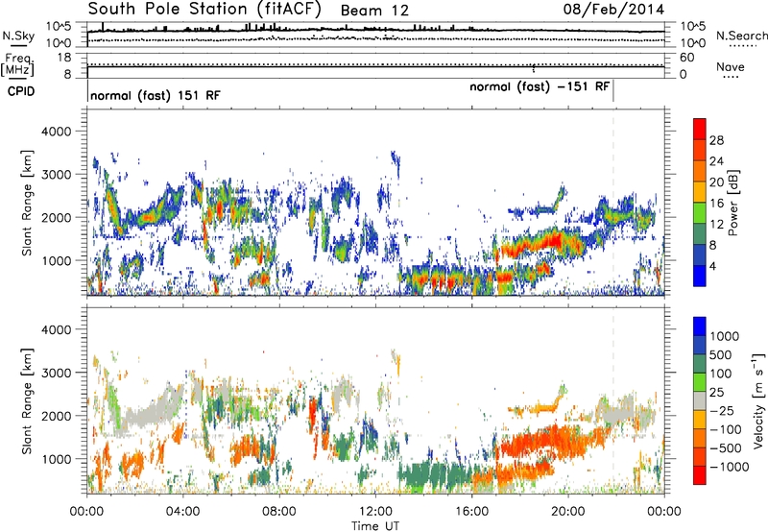This screenshot has height=532, width=768.
Task: Click the "-100" velocity colorbar label
Action: pos(726,429)
